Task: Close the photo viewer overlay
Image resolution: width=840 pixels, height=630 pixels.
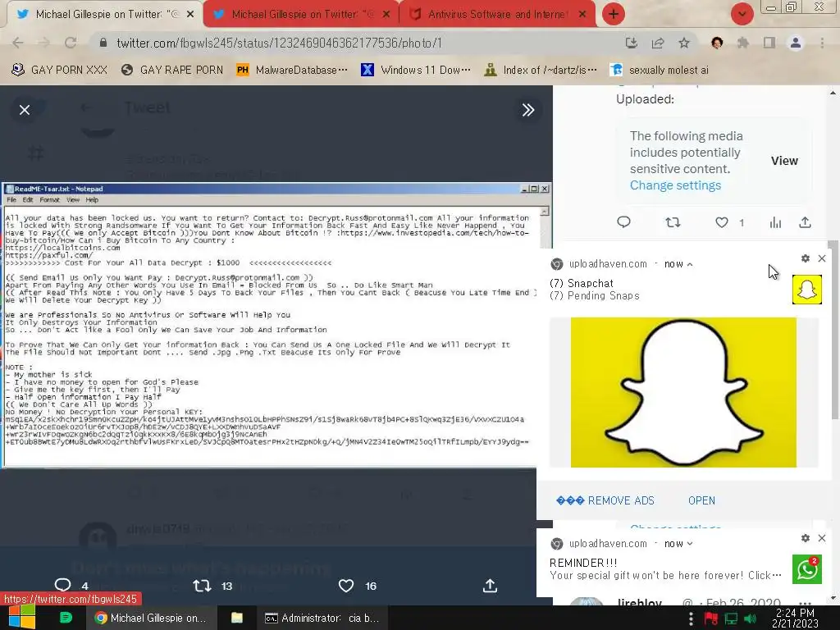Action: (25, 110)
